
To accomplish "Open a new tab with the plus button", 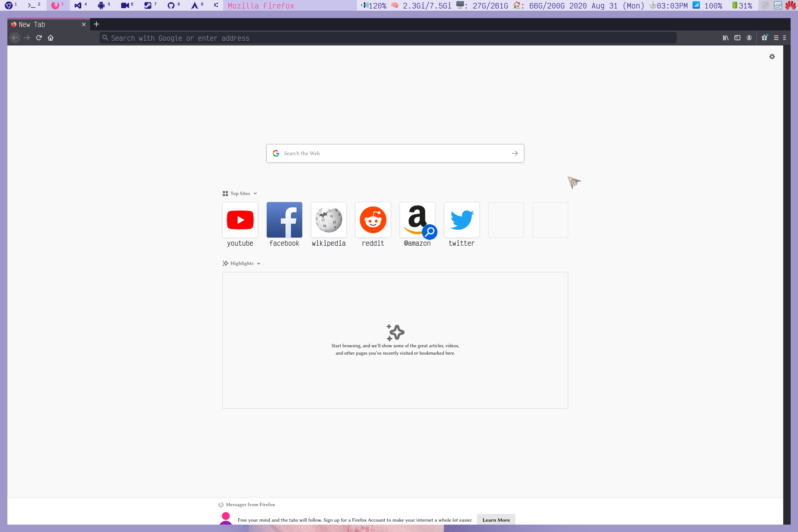I will [96, 24].
